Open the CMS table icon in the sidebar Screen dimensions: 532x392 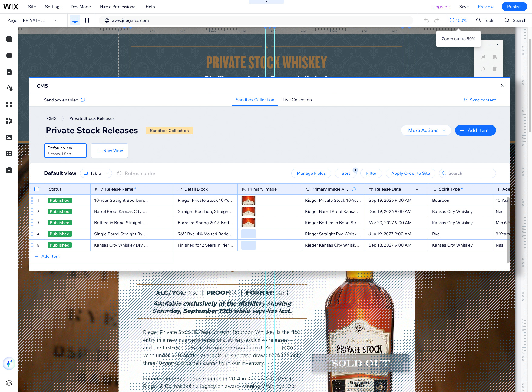(x=9, y=154)
